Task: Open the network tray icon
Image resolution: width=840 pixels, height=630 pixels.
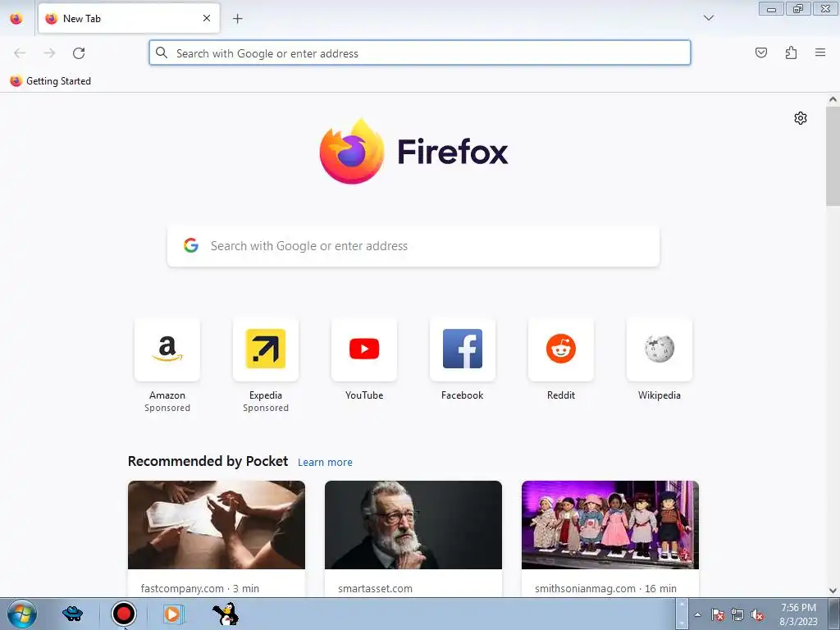Action: coord(737,614)
